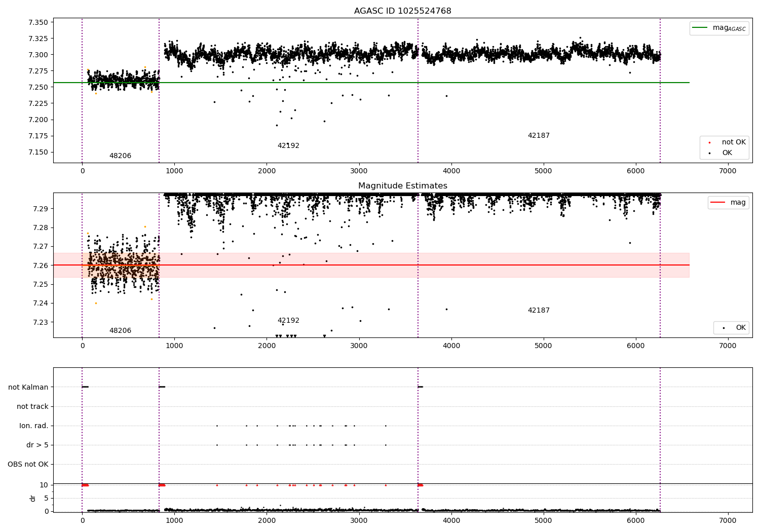The width and height of the screenshot is (760, 532).
Task: Select x-axis tick 2000 under Magnitude Estimates plot
Action: [x=267, y=346]
